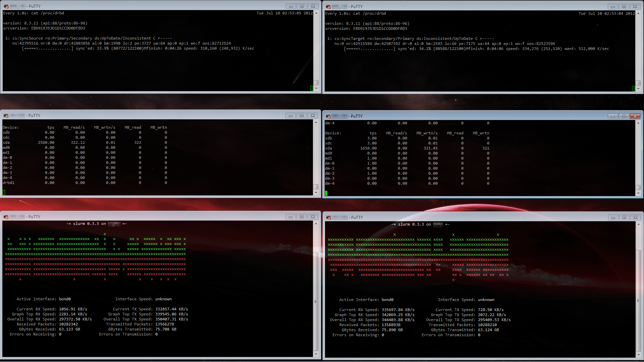Focus terminal area showing SyncTarget drbd status
The height and width of the screenshot is (362, 644).
pos(480,67)
